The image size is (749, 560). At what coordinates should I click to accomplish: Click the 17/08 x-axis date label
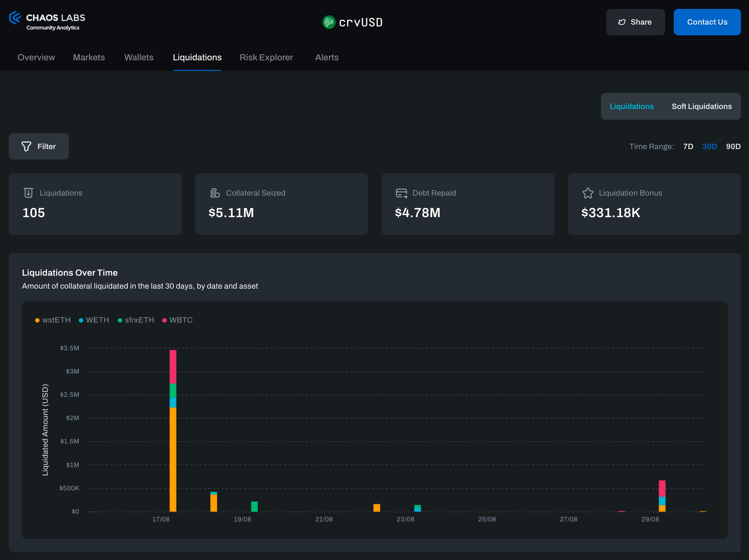click(x=161, y=519)
